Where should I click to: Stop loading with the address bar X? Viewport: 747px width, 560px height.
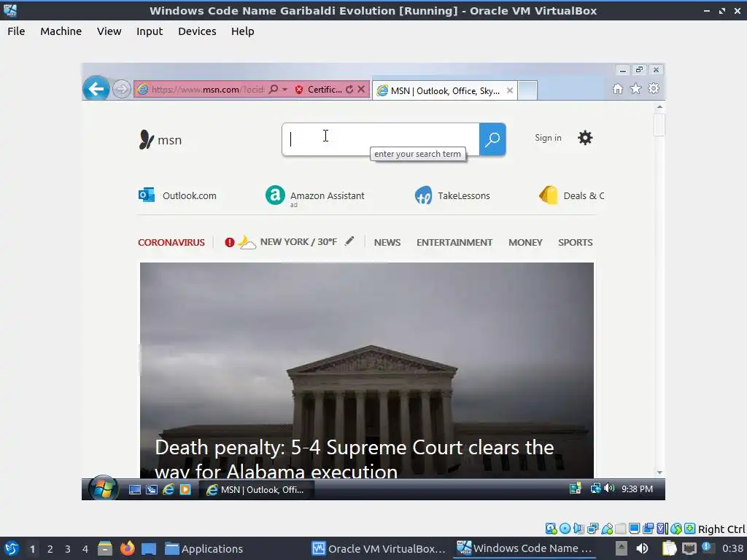pyautogui.click(x=362, y=89)
